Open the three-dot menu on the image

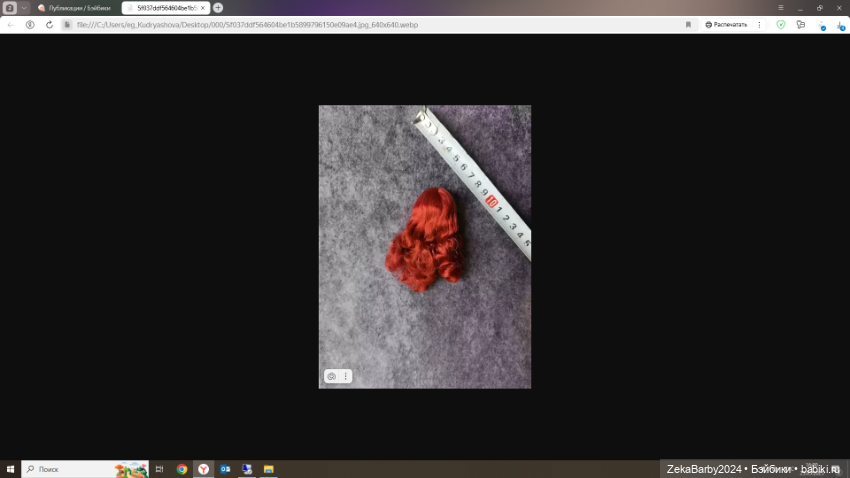pos(346,377)
